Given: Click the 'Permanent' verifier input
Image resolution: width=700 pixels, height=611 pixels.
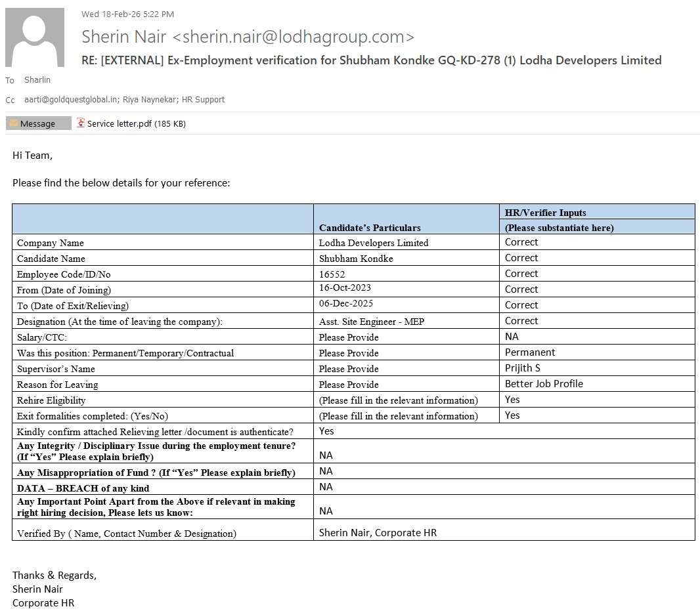Looking at the screenshot, I should pos(530,352).
